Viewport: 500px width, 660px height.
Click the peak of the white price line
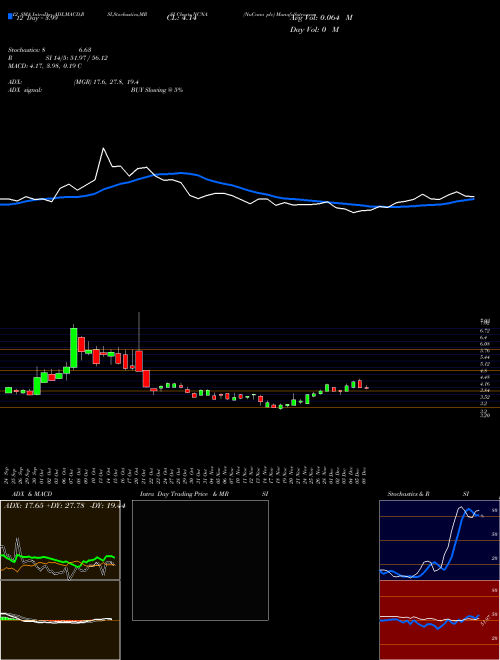[103, 149]
